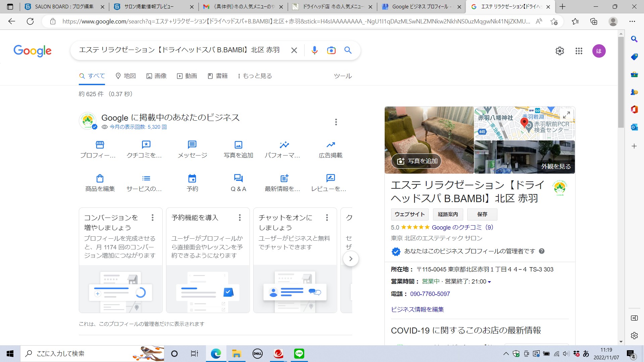Refresh the page in the browser
The height and width of the screenshot is (362, 644).
[30, 21]
